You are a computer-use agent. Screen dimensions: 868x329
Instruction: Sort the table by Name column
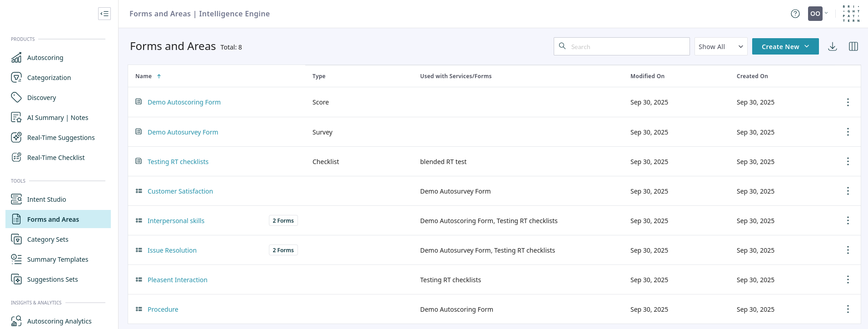point(144,76)
